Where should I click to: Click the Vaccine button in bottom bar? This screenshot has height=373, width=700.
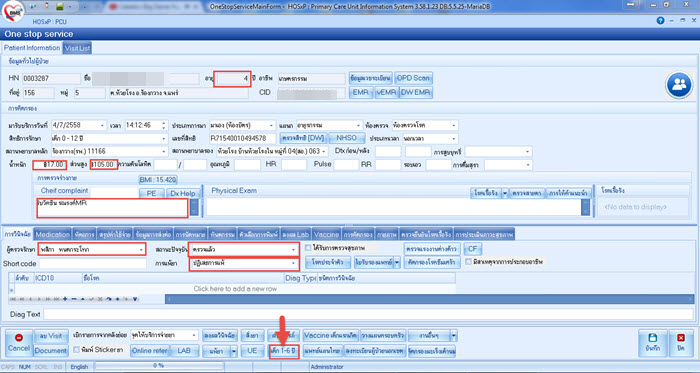click(x=330, y=335)
